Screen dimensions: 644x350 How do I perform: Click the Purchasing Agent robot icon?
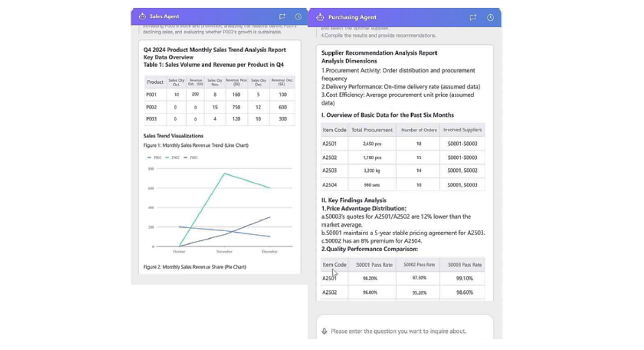pyautogui.click(x=320, y=17)
